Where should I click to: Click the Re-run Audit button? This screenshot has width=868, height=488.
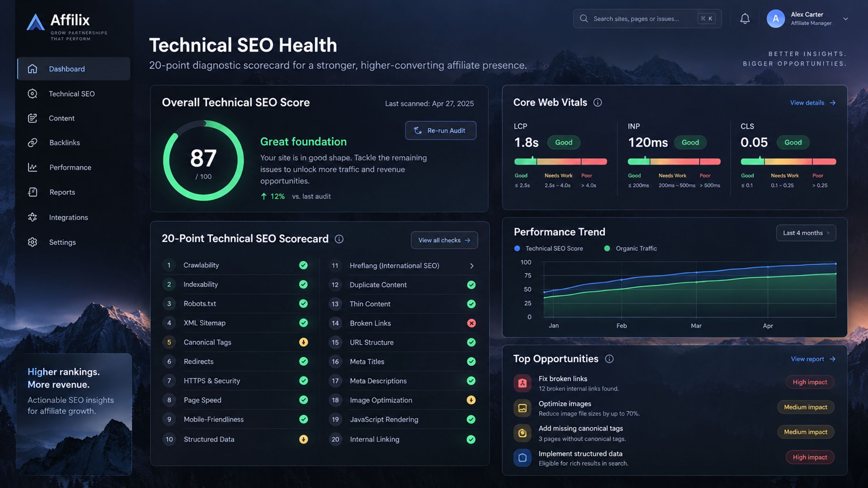click(440, 130)
